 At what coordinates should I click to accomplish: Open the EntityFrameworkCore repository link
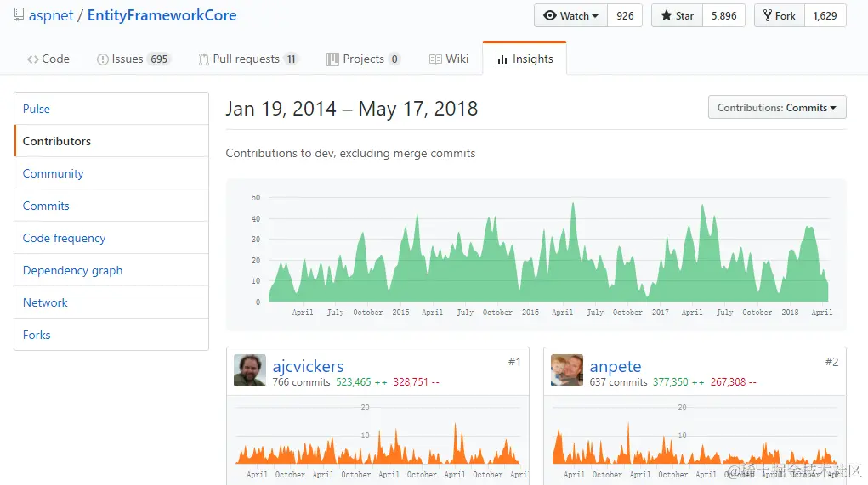[x=162, y=15]
